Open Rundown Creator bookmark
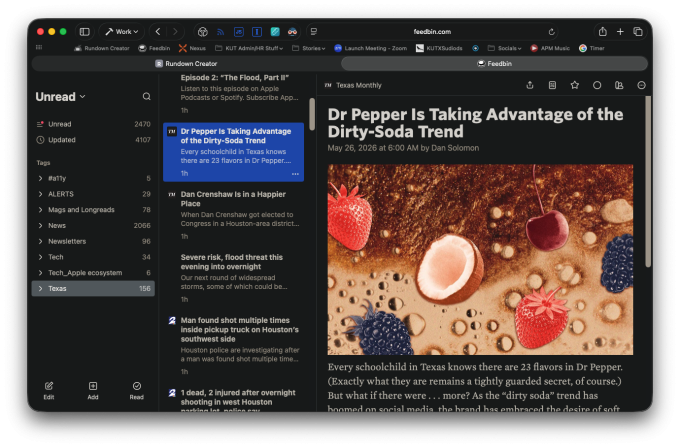The width and height of the screenshot is (680, 448). 102,48
